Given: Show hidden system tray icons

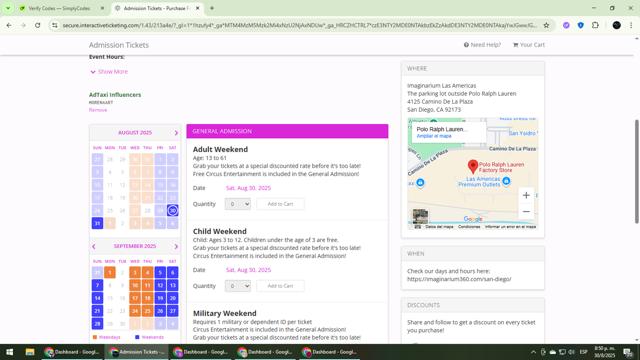Looking at the screenshot, I should pyautogui.click(x=533, y=352).
